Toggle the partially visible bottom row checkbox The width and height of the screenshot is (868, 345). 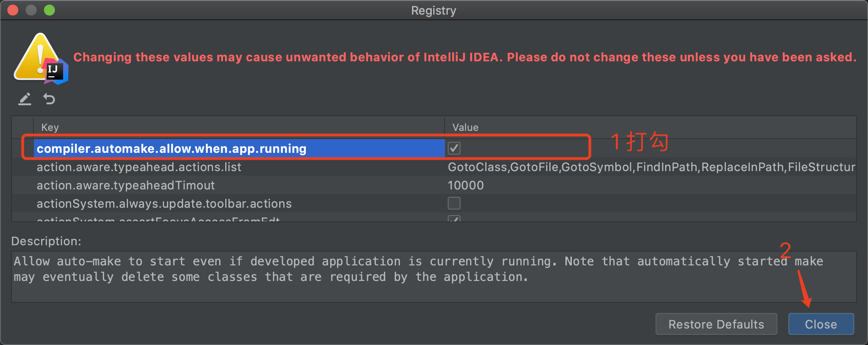tap(454, 218)
